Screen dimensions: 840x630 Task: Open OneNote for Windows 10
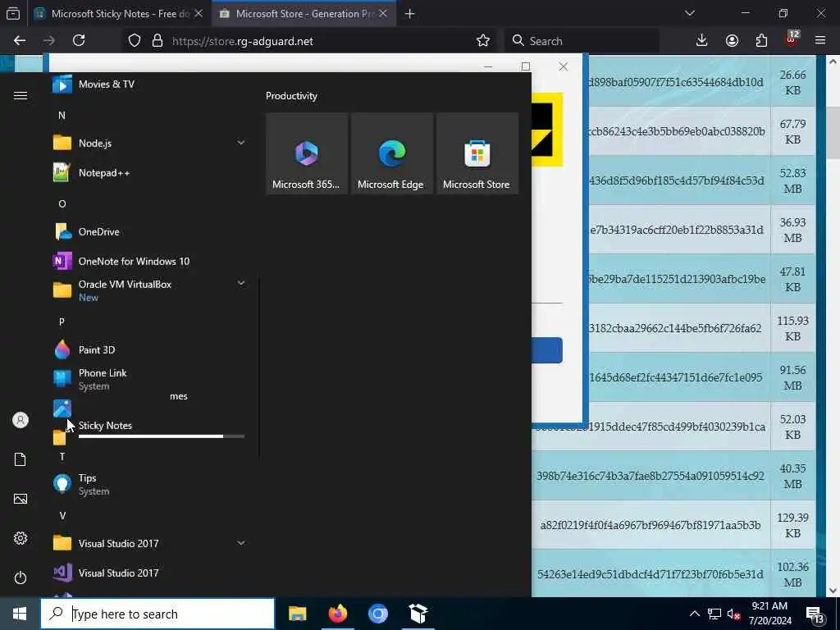point(148,261)
